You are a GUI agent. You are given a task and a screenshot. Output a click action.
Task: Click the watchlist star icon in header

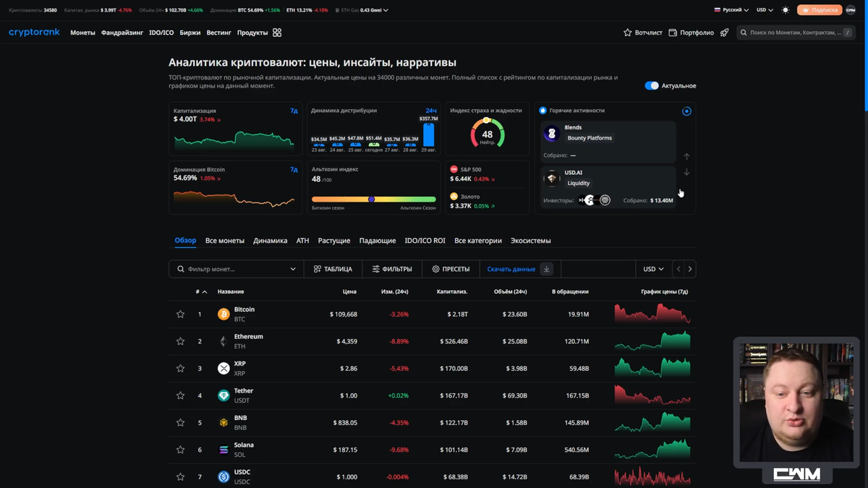(628, 33)
